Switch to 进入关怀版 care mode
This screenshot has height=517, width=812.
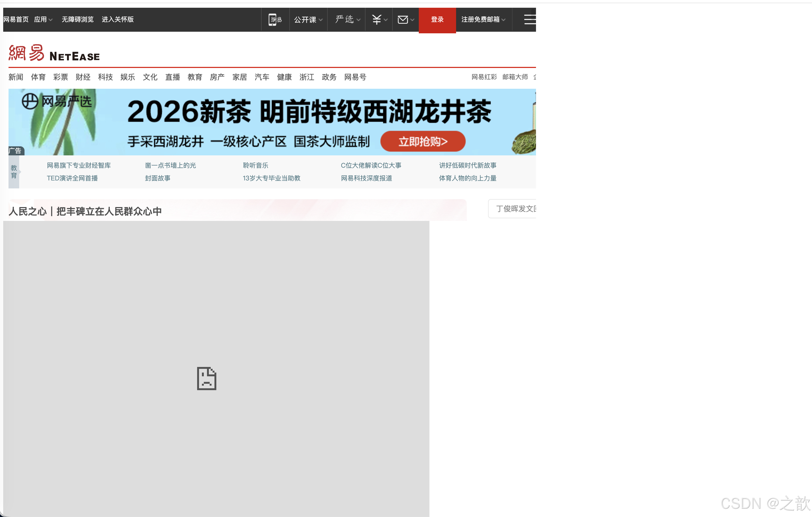(118, 19)
